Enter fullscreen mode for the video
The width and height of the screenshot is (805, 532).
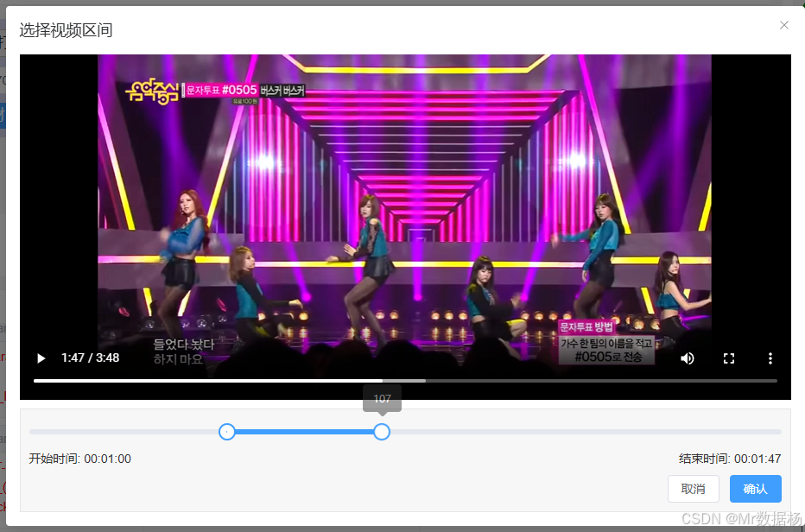coord(729,358)
